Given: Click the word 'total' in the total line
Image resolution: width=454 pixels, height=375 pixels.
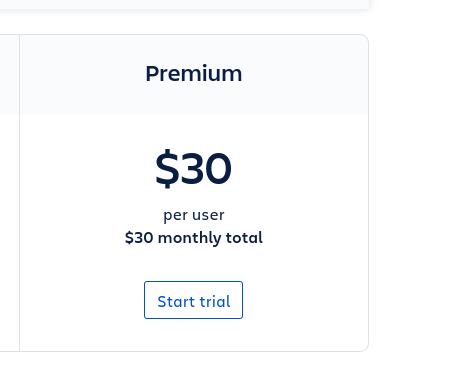Looking at the screenshot, I should pyautogui.click(x=244, y=238).
